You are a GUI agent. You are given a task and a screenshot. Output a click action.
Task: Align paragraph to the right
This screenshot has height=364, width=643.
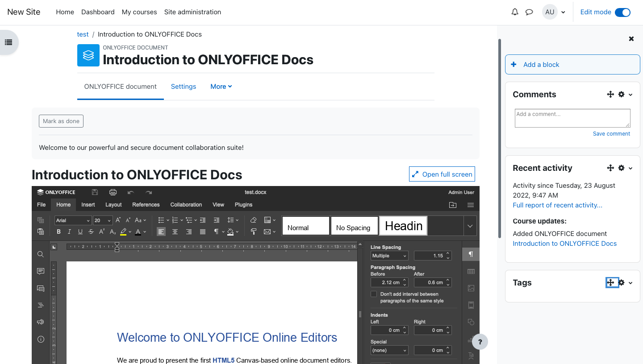pos(189,232)
